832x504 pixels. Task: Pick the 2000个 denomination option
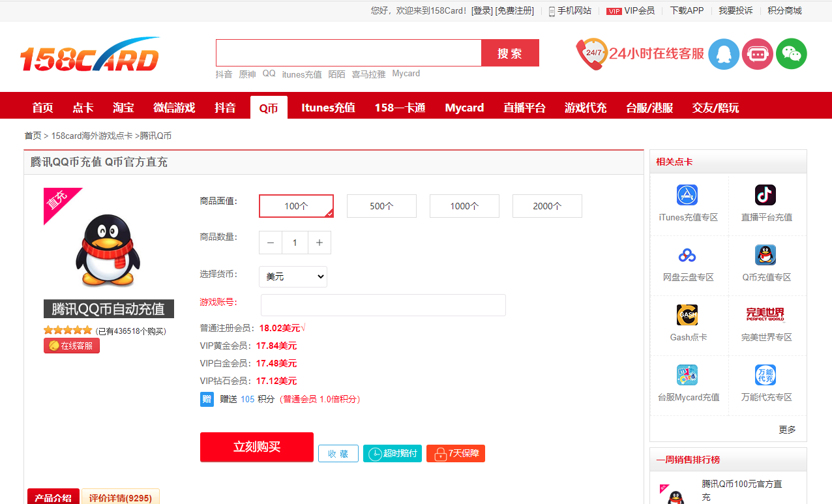pos(547,206)
